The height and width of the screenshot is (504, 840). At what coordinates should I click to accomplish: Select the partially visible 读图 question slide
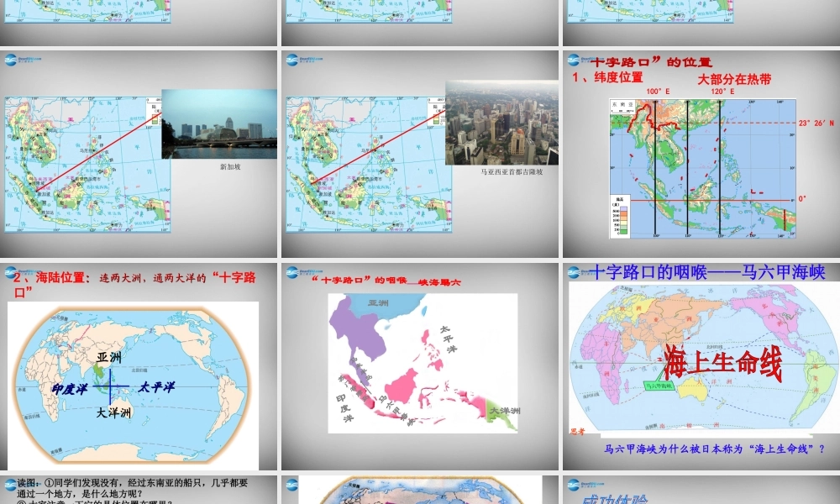(139, 490)
